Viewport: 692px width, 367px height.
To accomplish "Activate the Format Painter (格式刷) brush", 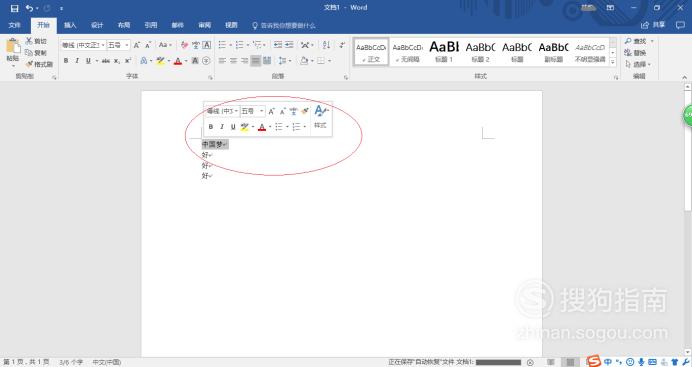I will (x=39, y=64).
